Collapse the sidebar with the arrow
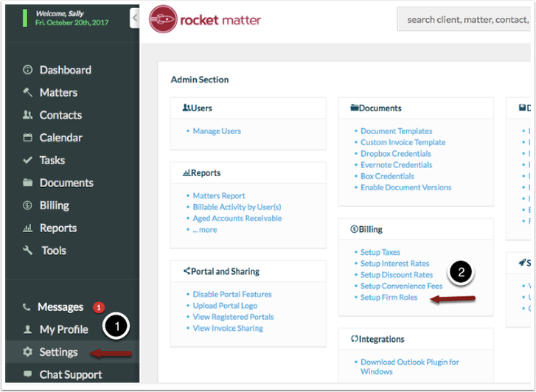Viewport: 536px width, 392px height. pos(135,18)
